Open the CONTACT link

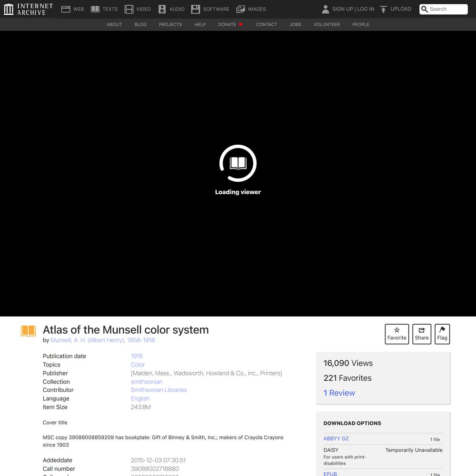point(267,25)
